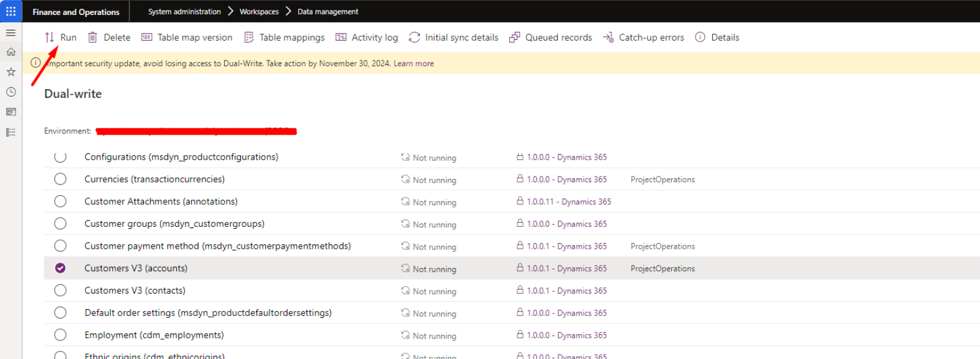The width and height of the screenshot is (980, 359).
Task: Click sync status icon for Customers V3 (accounts)
Action: [405, 269]
